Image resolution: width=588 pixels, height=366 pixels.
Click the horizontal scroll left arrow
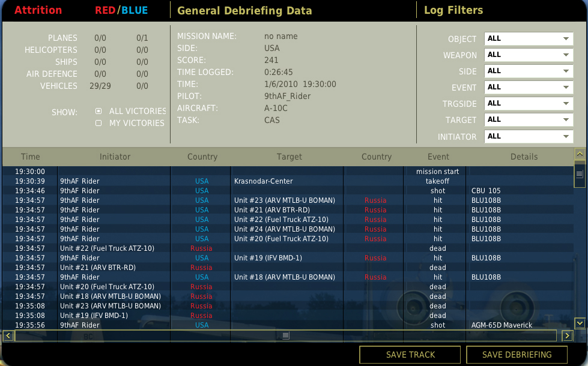coord(8,336)
